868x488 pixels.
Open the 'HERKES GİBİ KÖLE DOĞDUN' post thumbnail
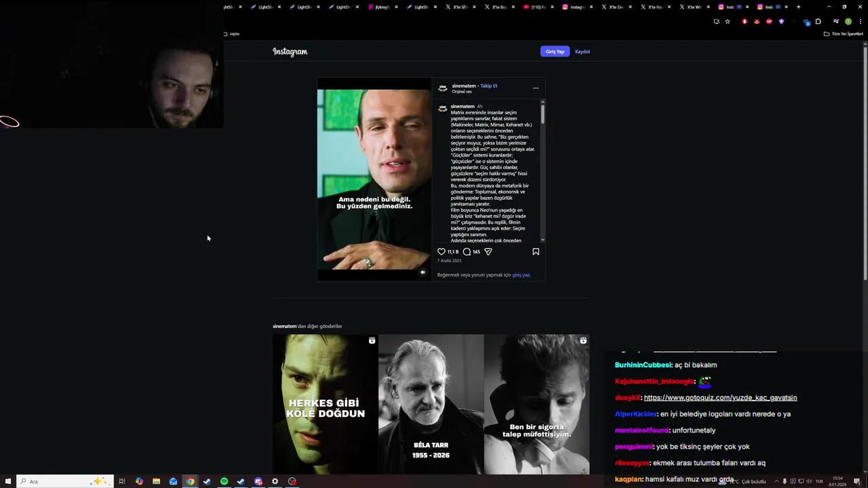[x=325, y=404]
